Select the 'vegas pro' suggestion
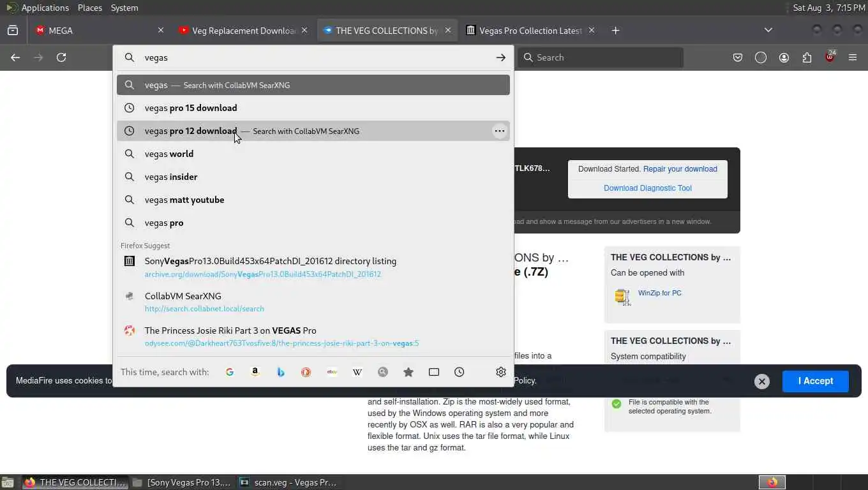This screenshot has height=490, width=868. point(313,223)
